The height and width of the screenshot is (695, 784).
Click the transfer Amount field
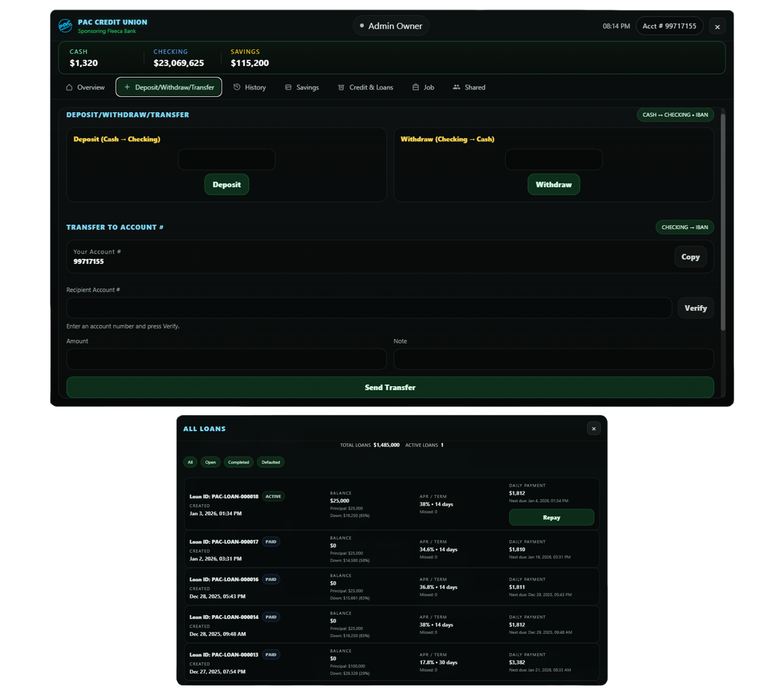click(227, 359)
